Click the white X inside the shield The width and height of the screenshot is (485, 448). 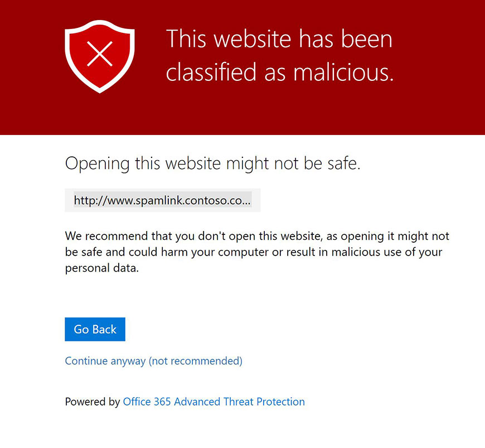[100, 54]
